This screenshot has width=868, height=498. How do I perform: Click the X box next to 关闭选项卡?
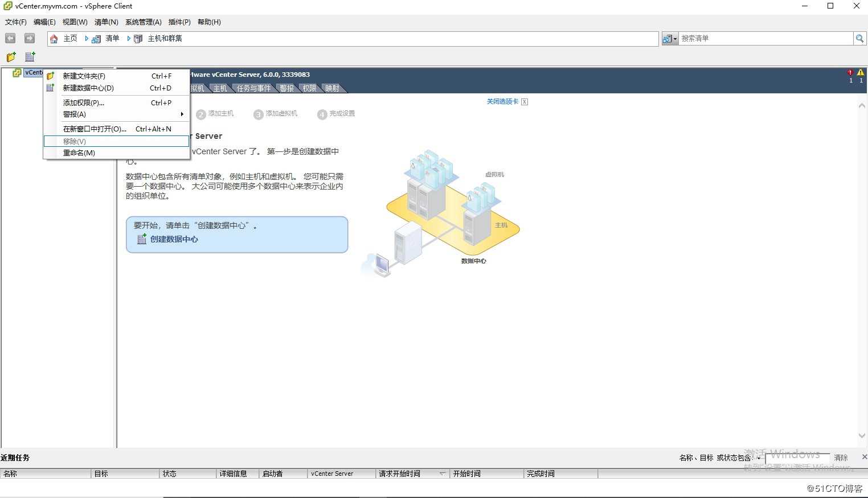click(525, 102)
